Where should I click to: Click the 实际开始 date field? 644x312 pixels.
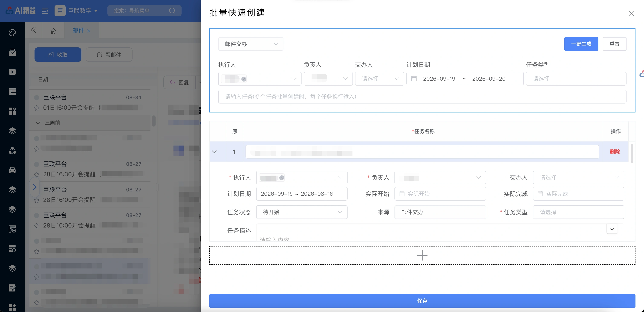coord(440,194)
